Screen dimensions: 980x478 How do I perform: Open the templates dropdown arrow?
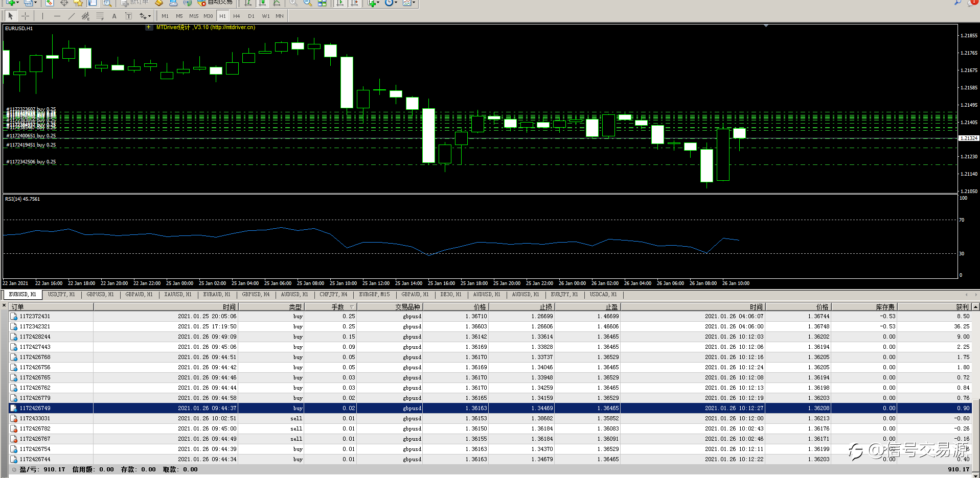click(x=413, y=3)
